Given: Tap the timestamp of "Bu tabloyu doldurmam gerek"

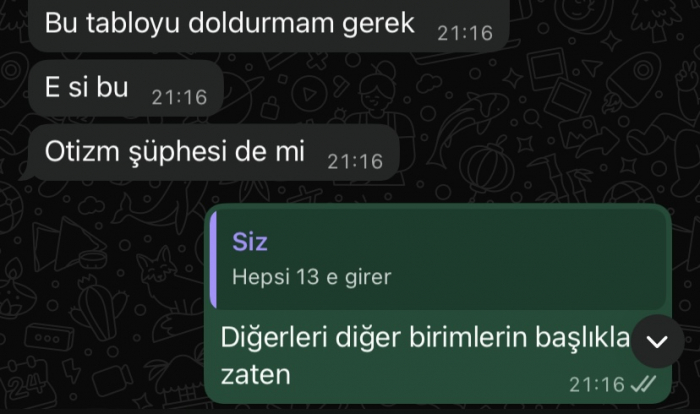Looking at the screenshot, I should [465, 33].
